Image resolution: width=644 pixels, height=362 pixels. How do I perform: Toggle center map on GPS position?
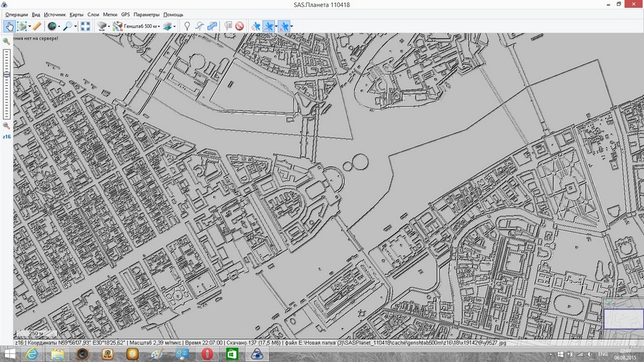284,26
